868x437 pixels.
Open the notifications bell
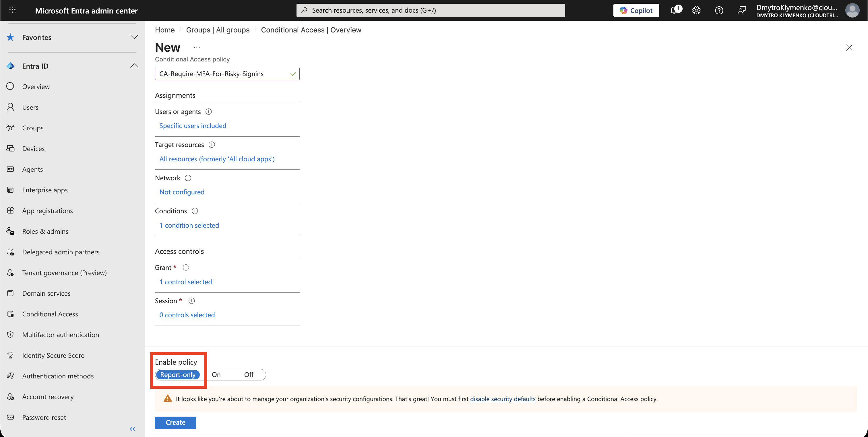pos(674,10)
